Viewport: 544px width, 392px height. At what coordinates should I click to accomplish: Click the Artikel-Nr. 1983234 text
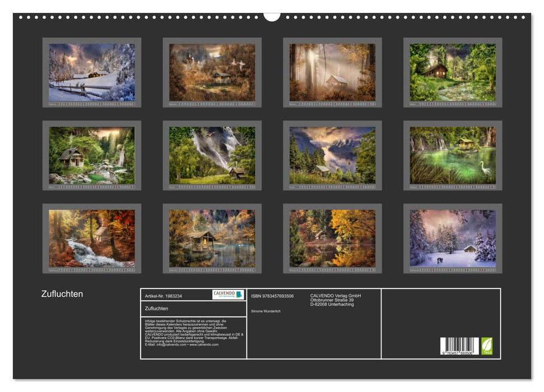pos(163,296)
